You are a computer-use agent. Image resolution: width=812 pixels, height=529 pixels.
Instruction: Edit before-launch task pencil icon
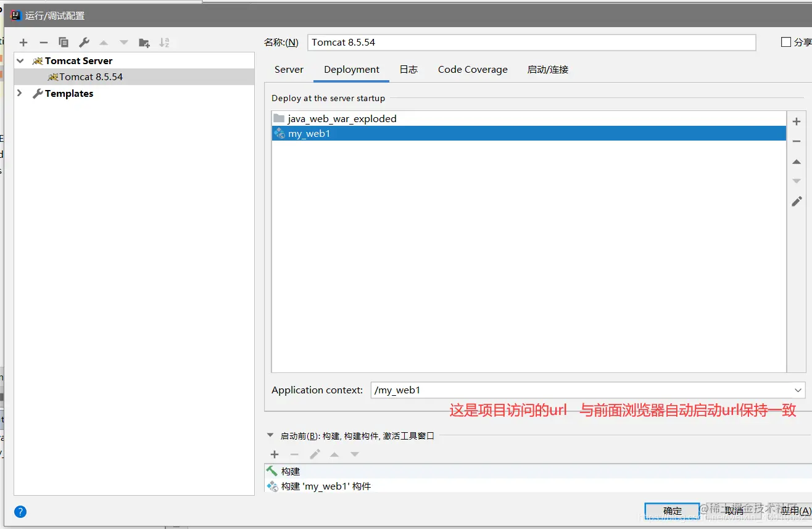click(x=315, y=454)
